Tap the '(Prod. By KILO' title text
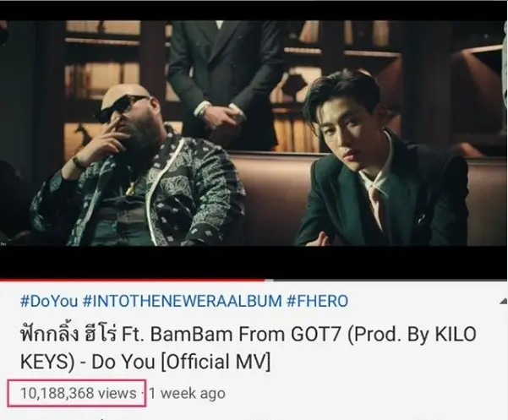Image resolution: width=508 pixels, height=420 pixels. [x=412, y=334]
